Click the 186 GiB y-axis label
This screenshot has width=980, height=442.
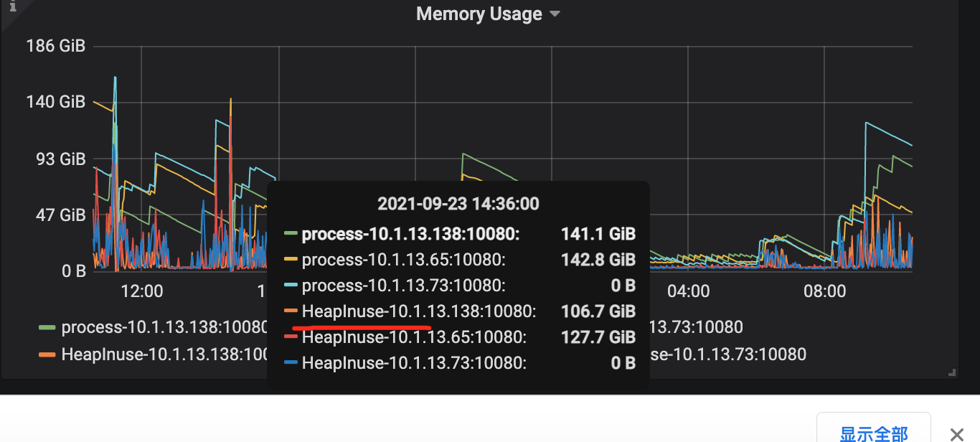[56, 47]
